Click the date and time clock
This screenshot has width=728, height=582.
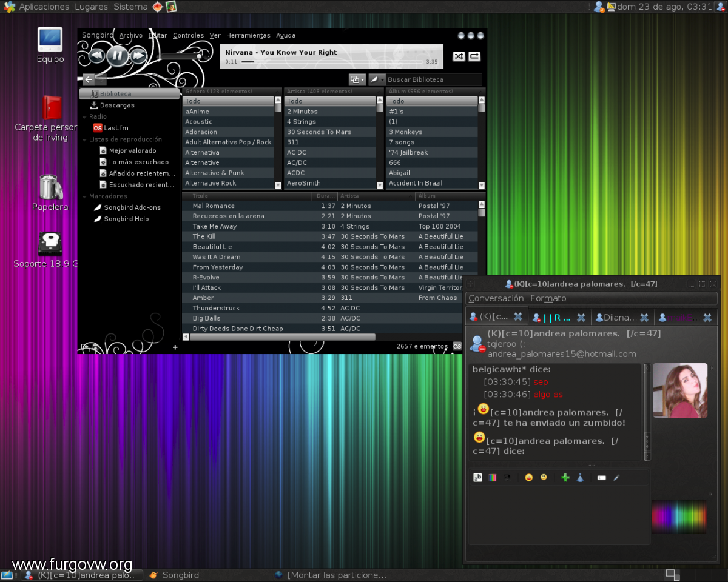pyautogui.click(x=664, y=7)
